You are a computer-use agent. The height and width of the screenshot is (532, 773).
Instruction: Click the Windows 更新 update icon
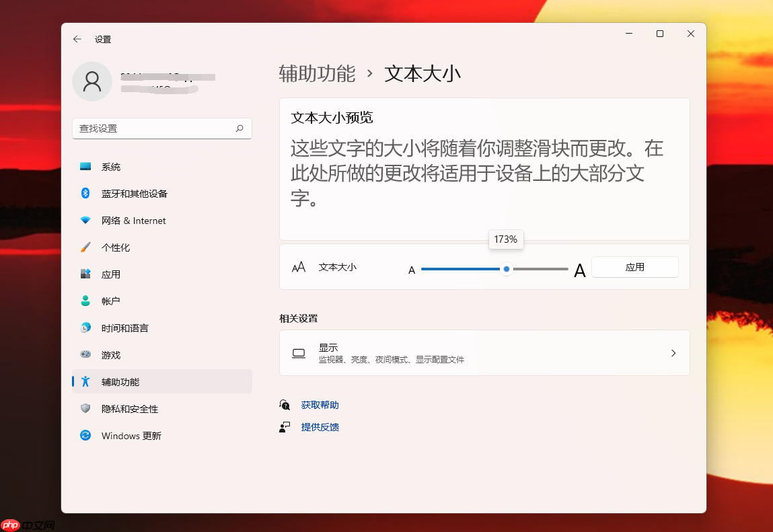click(x=85, y=435)
